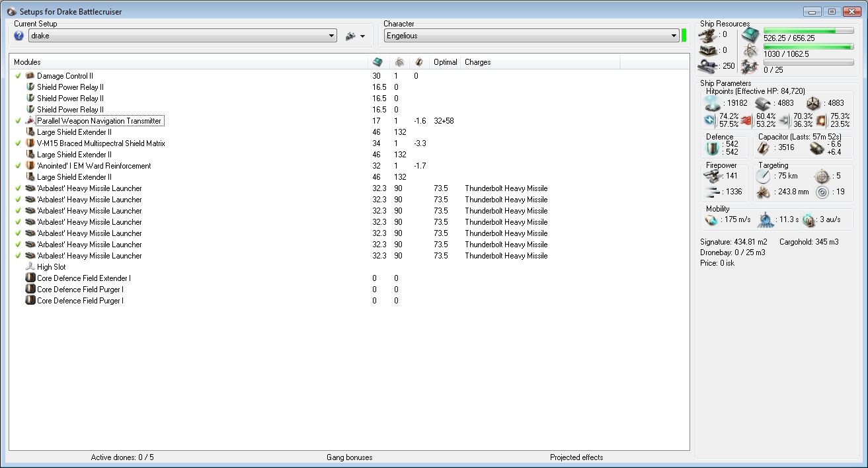Sort by the Modules column header

point(189,62)
